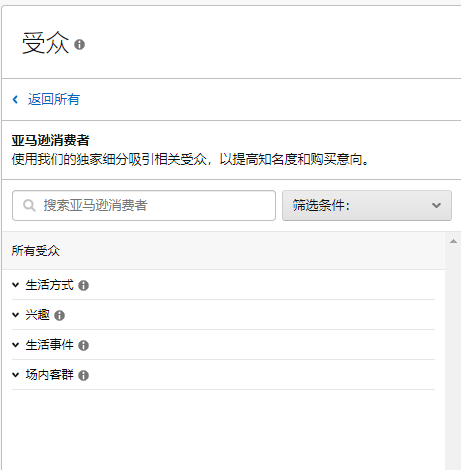The image size is (461, 470).
Task: Click the blue back arrow icon
Action: pyautogui.click(x=15, y=99)
